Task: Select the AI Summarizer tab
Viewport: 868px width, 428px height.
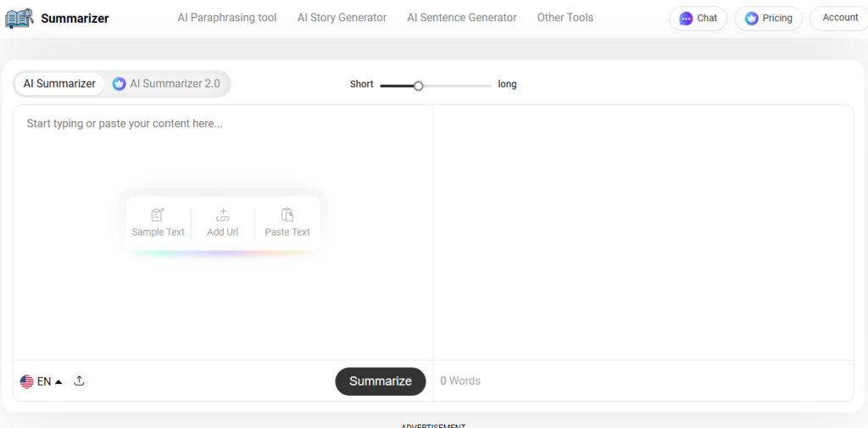Action: click(x=59, y=84)
